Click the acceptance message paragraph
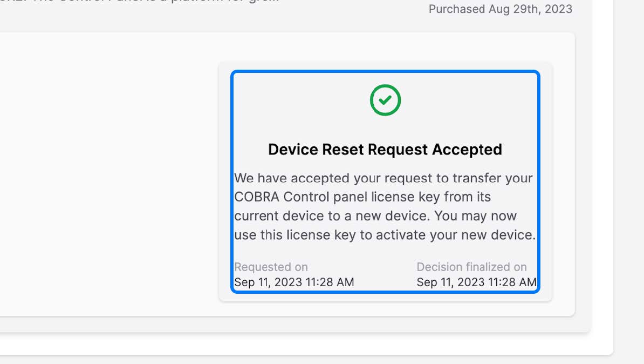The height and width of the screenshot is (364, 644). (x=385, y=206)
